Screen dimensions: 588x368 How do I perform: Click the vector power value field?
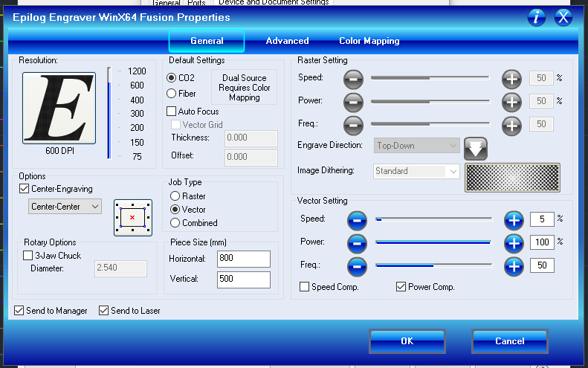pos(542,242)
